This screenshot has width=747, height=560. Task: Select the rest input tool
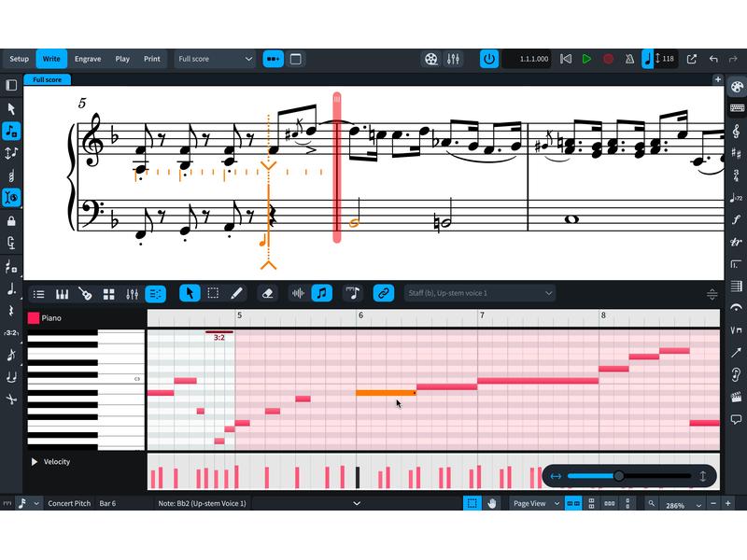click(11, 311)
